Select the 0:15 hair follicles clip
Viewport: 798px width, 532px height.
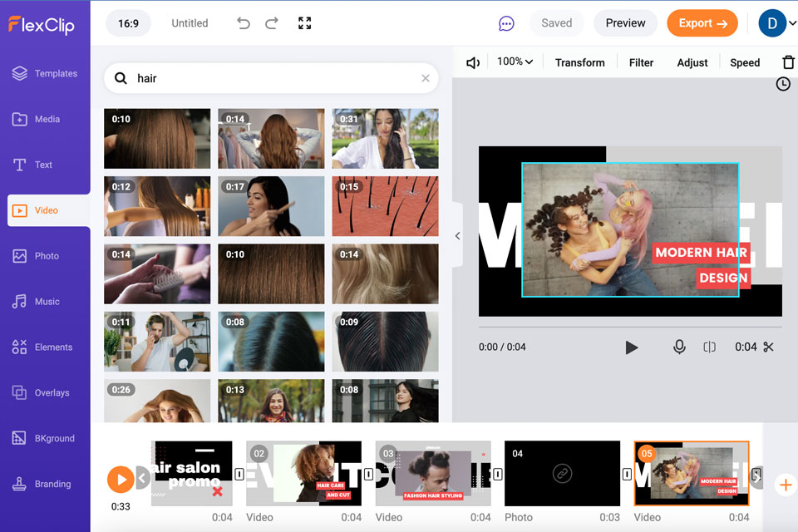(385, 206)
